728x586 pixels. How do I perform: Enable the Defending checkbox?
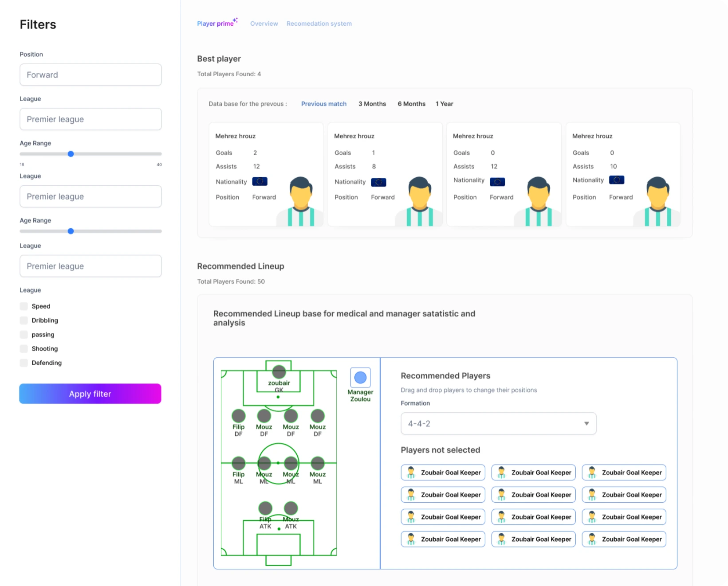coord(23,363)
